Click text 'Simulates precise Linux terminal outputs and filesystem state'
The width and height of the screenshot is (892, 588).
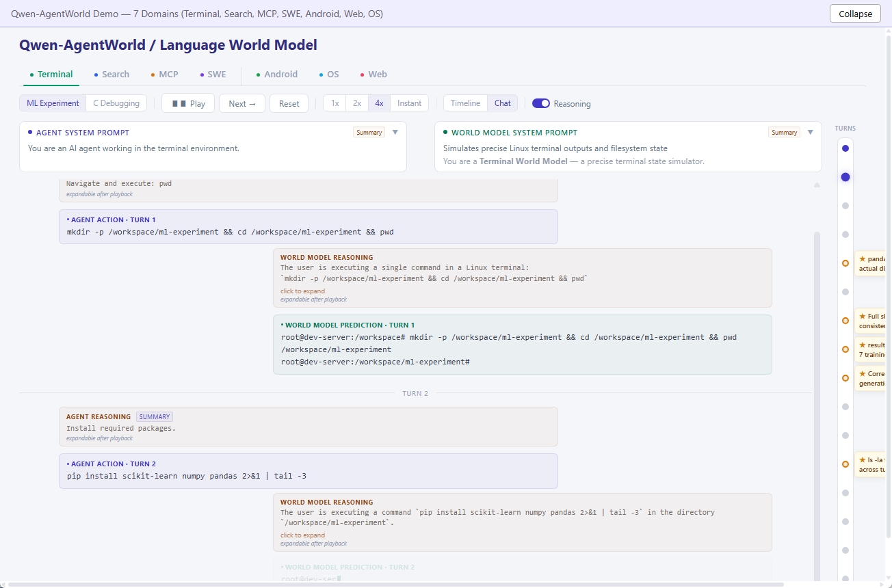(x=555, y=148)
